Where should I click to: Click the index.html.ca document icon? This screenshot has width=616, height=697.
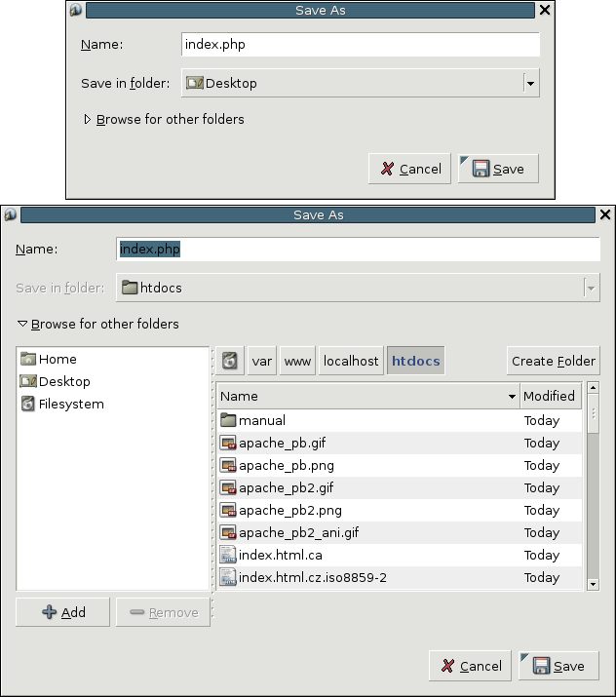228,555
